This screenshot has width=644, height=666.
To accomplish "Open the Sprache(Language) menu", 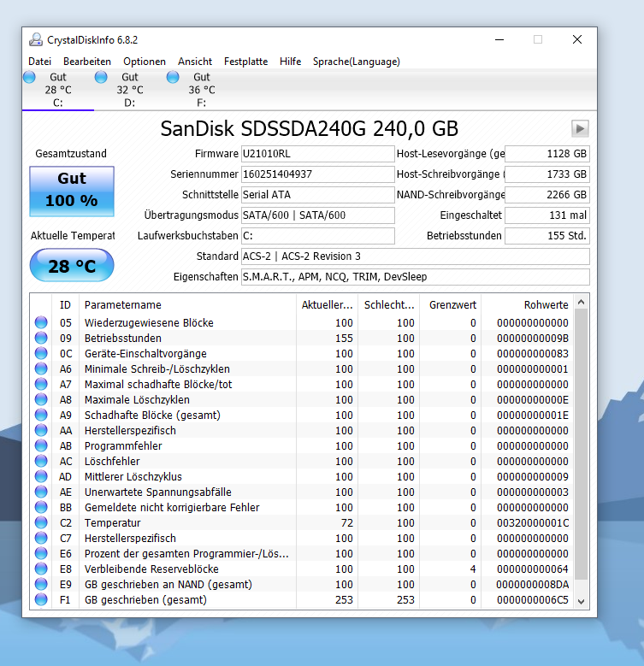I will [357, 62].
